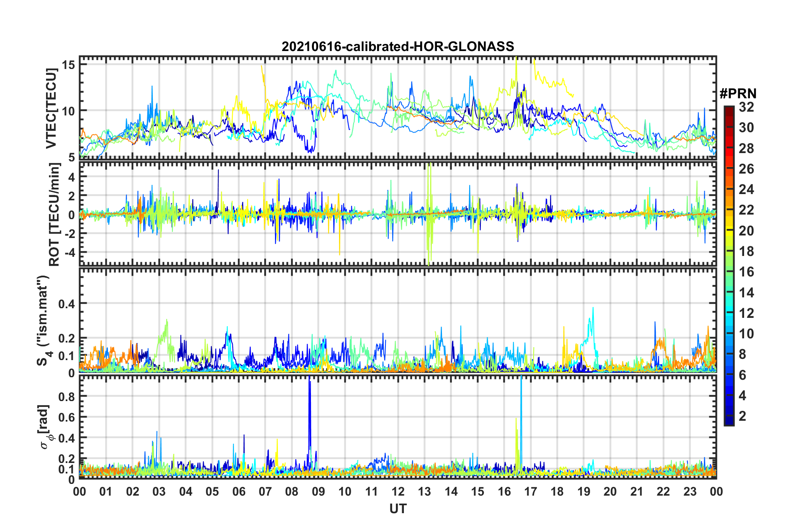Click the plot title 20210616-calibrated-HOR-GLONASS
Viewport: 796px width, 532px height.
point(398,46)
